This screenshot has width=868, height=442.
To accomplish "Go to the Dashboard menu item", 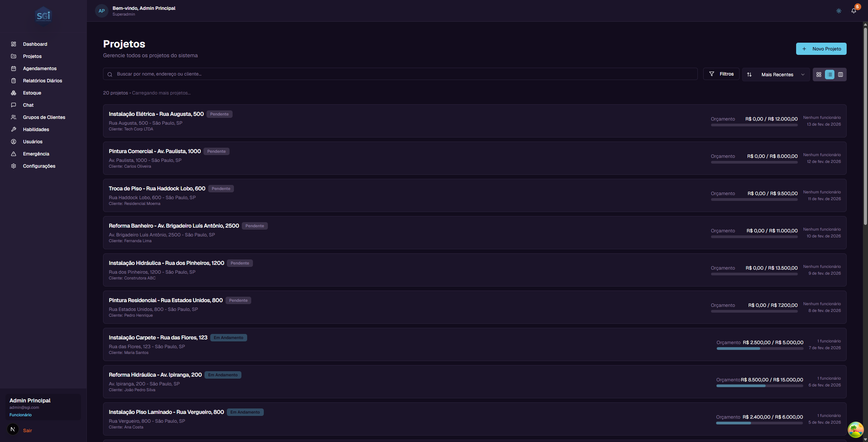I will point(35,44).
